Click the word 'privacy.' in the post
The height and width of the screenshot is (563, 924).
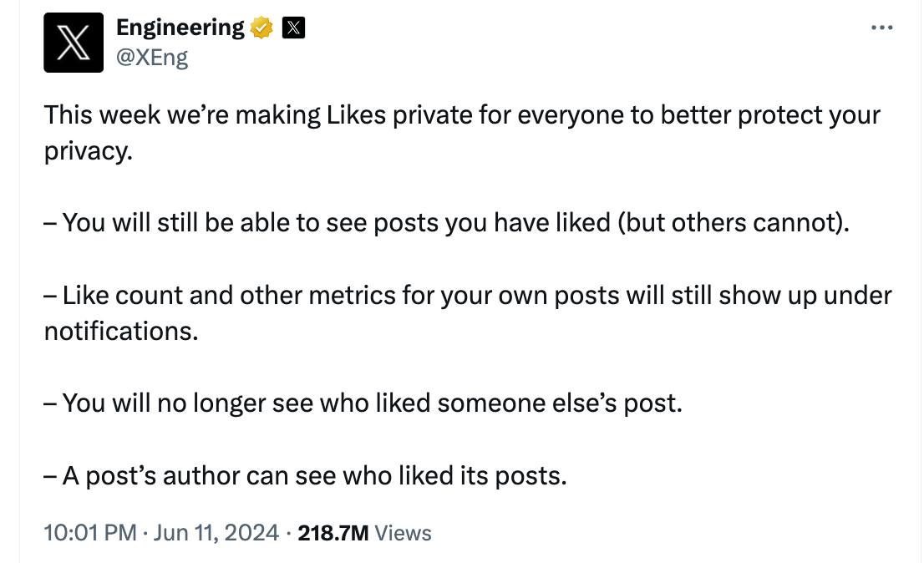89,151
